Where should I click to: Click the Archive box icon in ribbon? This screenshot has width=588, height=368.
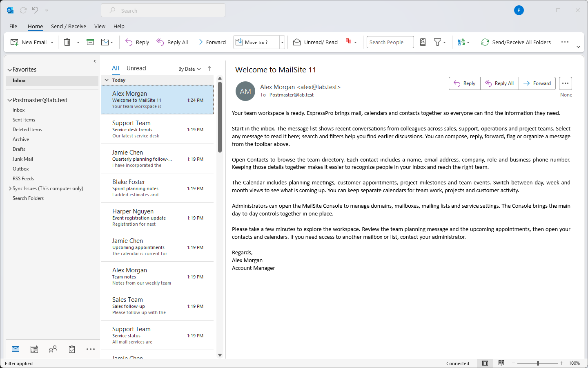90,42
